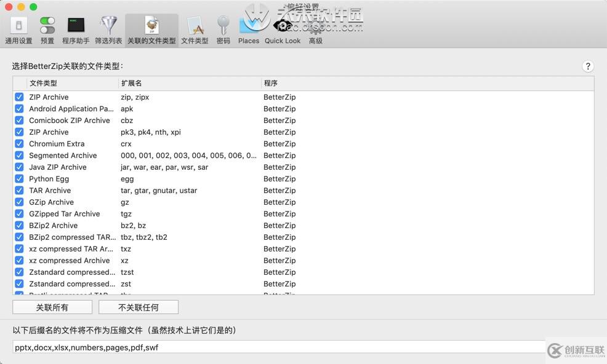Toggle the Java ZIP Archive checkbox

click(19, 167)
